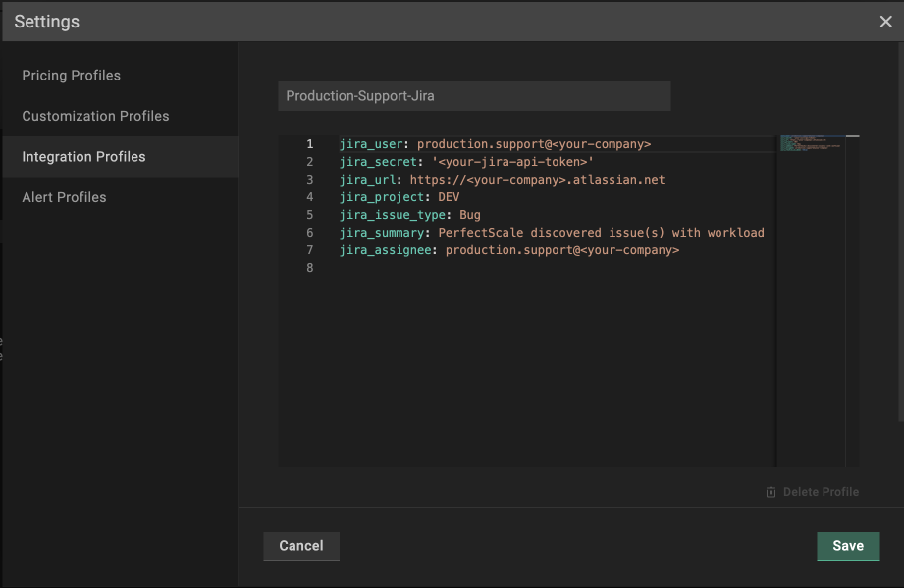Close the Settings dialog with X
The height and width of the screenshot is (588, 904).
pyautogui.click(x=885, y=22)
